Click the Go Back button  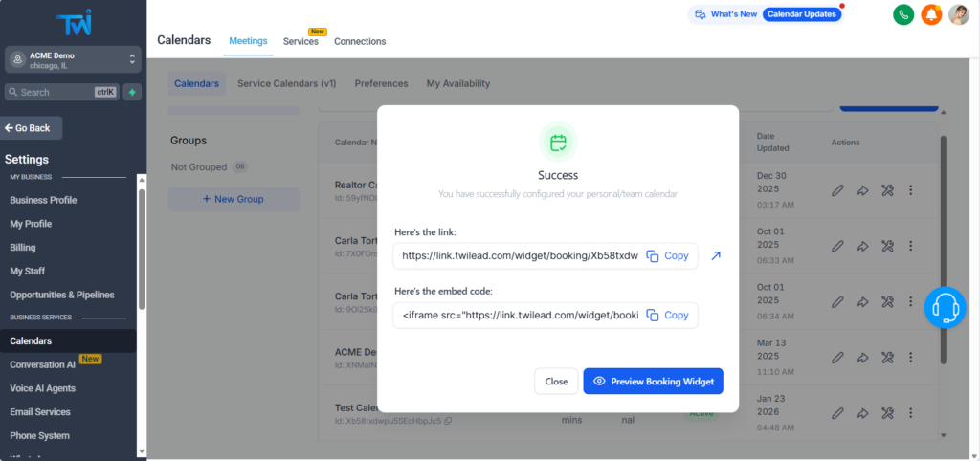tap(31, 128)
